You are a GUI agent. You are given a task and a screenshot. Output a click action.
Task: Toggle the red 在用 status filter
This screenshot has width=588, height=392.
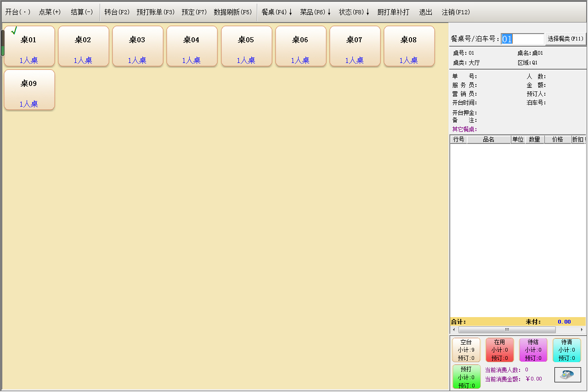[x=499, y=350]
